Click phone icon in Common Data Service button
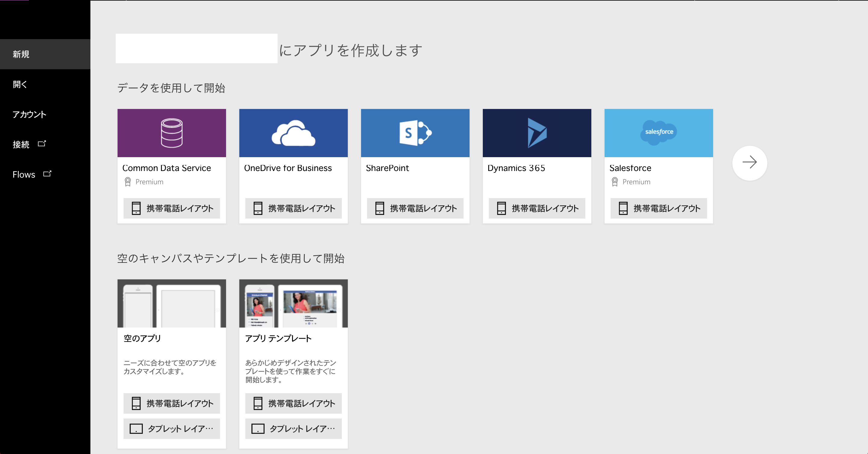 coord(136,208)
